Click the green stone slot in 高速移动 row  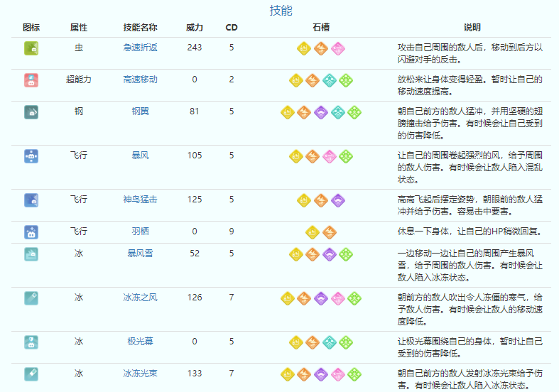coord(346,80)
